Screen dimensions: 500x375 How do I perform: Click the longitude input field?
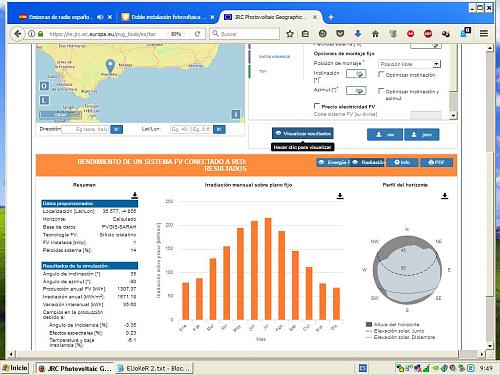tap(201, 129)
